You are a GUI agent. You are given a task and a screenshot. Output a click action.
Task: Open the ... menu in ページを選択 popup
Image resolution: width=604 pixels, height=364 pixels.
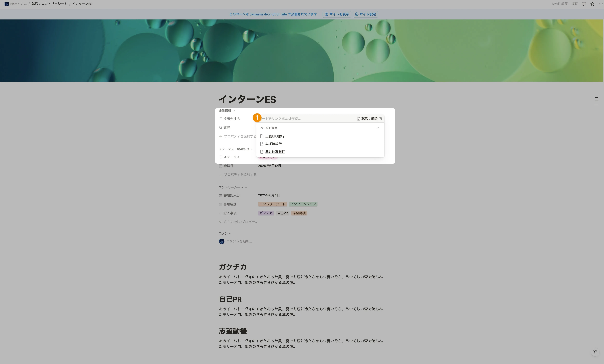click(378, 128)
